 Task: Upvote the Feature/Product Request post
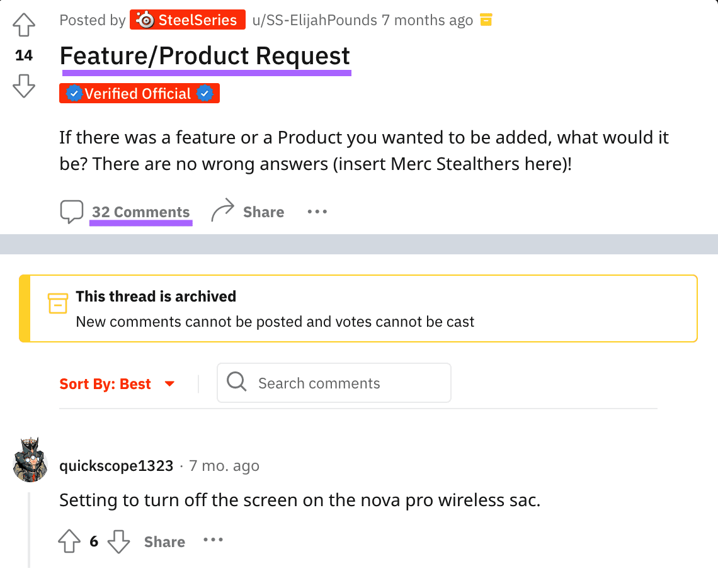pyautogui.click(x=24, y=26)
